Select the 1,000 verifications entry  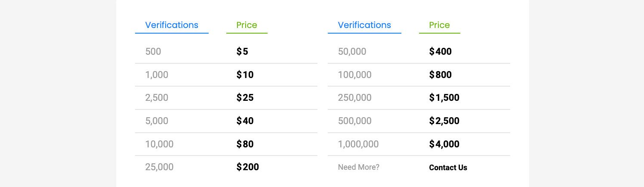tap(157, 75)
